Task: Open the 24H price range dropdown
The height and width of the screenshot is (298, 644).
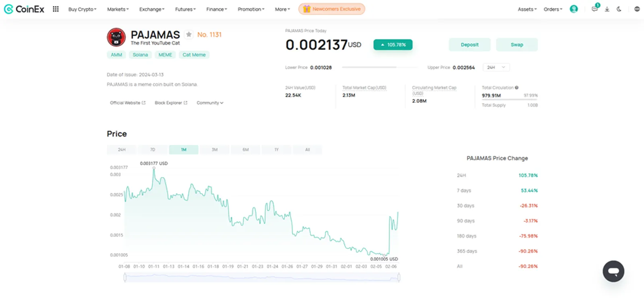Action: 496,67
